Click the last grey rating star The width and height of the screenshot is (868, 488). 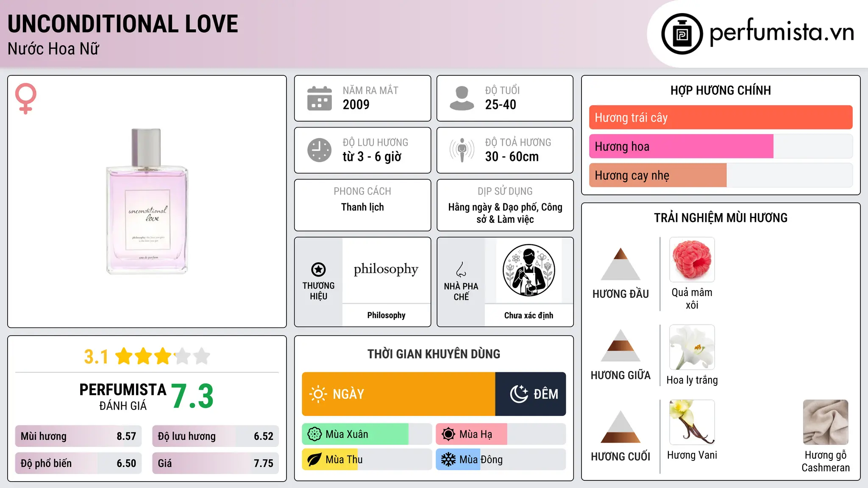coord(202,356)
